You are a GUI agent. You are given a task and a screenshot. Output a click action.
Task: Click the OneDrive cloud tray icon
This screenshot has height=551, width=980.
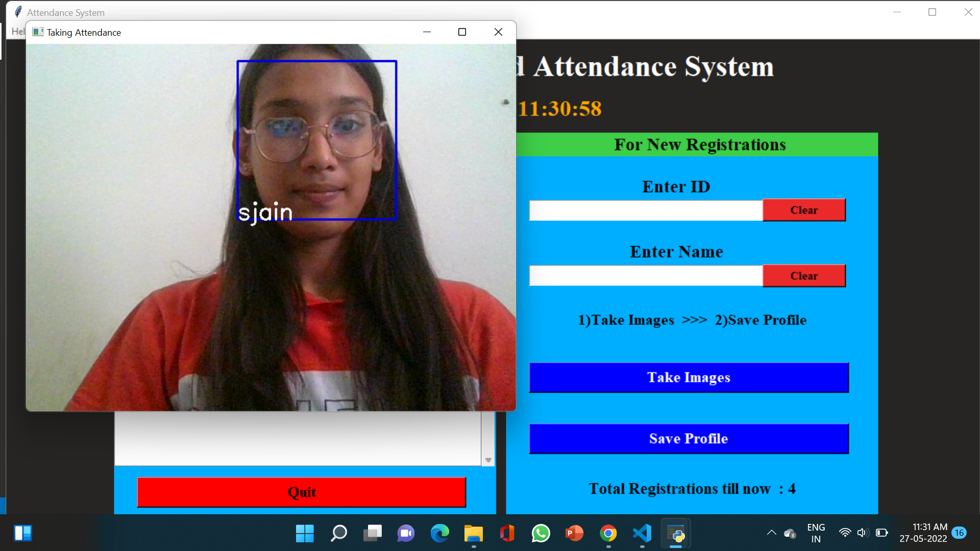pyautogui.click(x=790, y=533)
